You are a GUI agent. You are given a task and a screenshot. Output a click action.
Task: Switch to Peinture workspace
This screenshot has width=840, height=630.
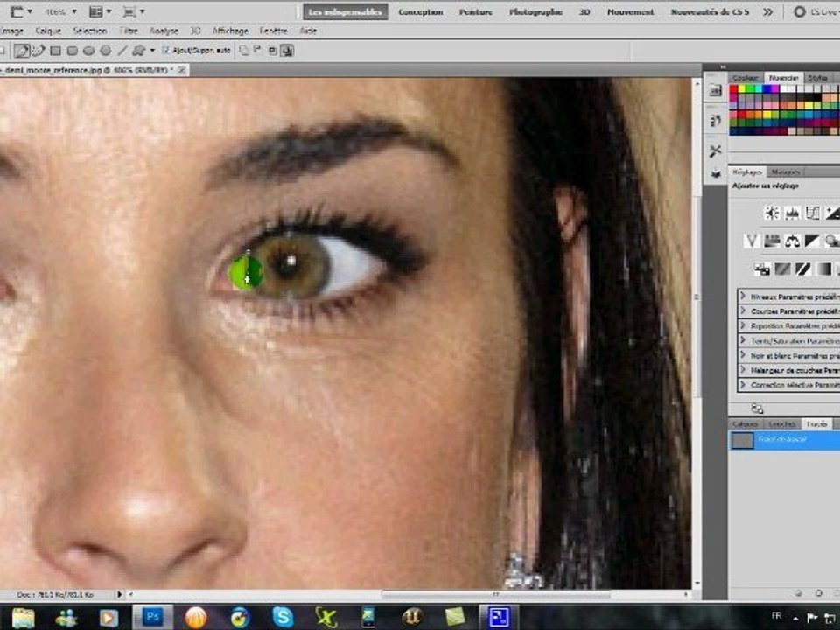click(x=476, y=11)
